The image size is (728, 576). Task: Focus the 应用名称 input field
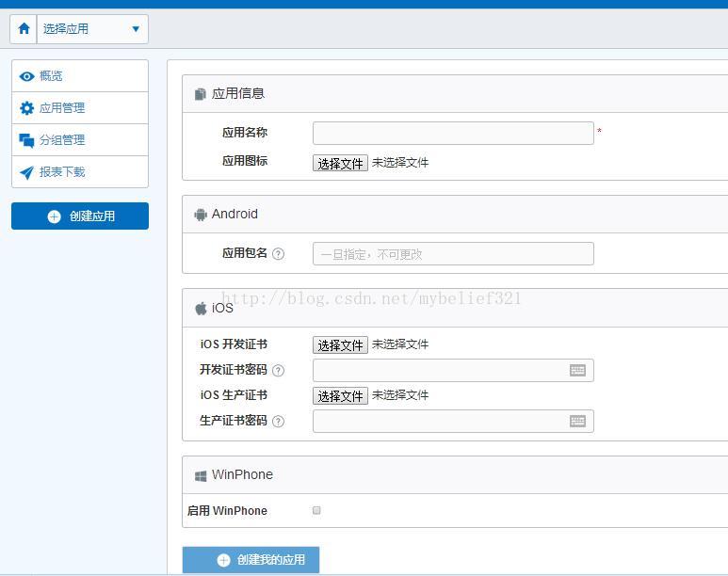point(453,134)
